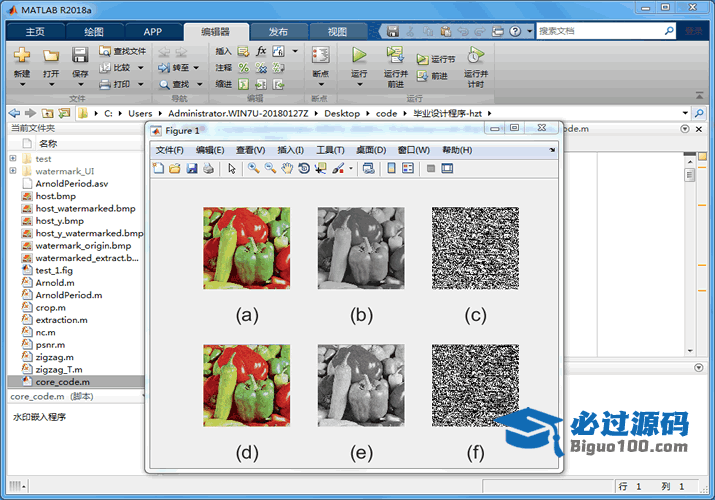Select the Edit Plot arrow tool
The width and height of the screenshot is (715, 500).
232,169
